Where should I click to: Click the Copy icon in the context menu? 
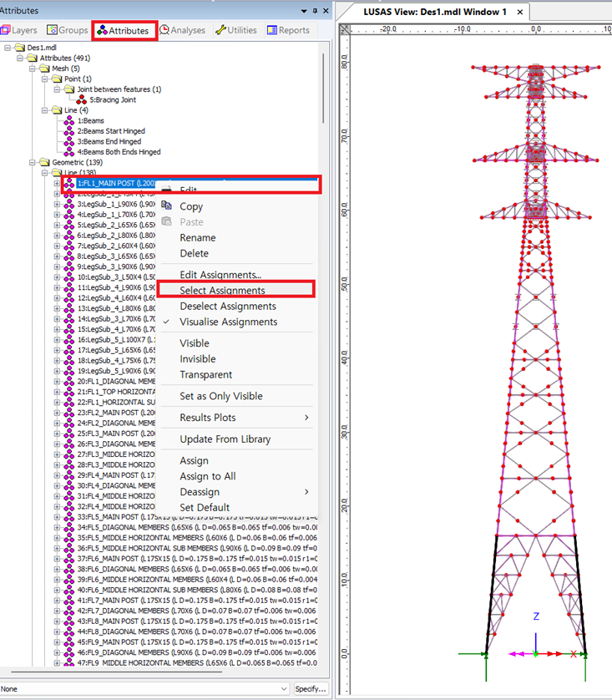[166, 206]
